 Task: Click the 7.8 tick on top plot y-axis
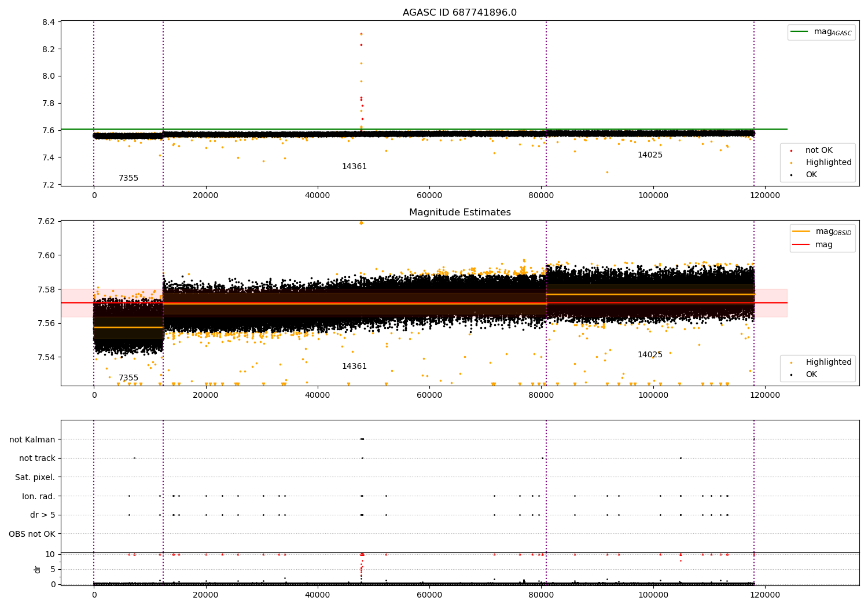point(49,103)
